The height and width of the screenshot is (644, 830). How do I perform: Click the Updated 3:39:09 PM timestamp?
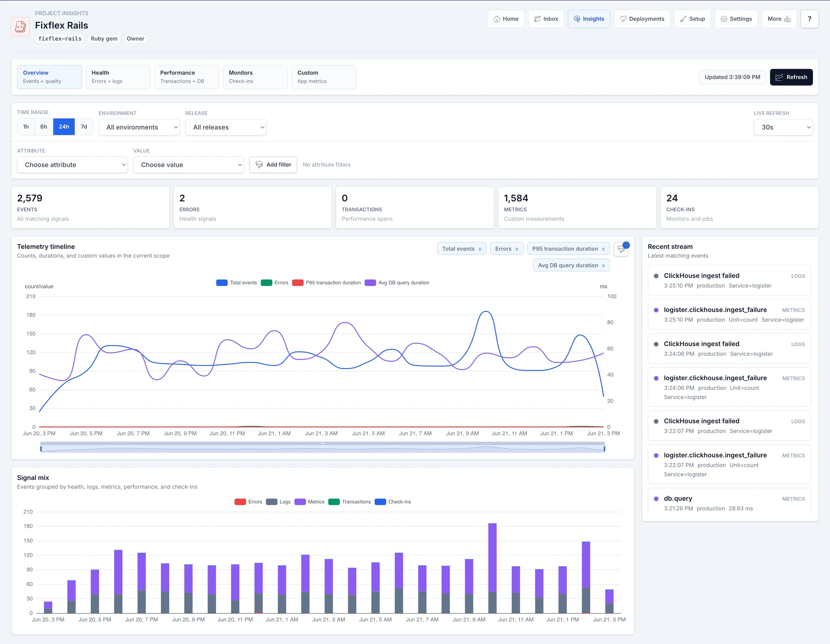[732, 77]
